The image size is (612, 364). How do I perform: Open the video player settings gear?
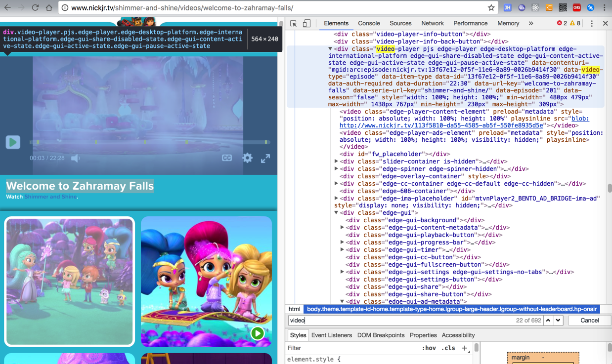[247, 158]
